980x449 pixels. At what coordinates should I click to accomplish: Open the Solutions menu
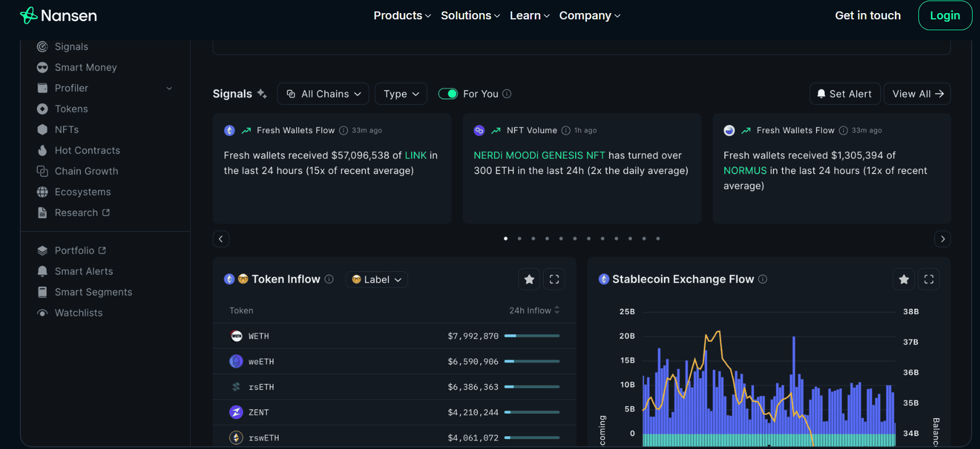coord(470,15)
